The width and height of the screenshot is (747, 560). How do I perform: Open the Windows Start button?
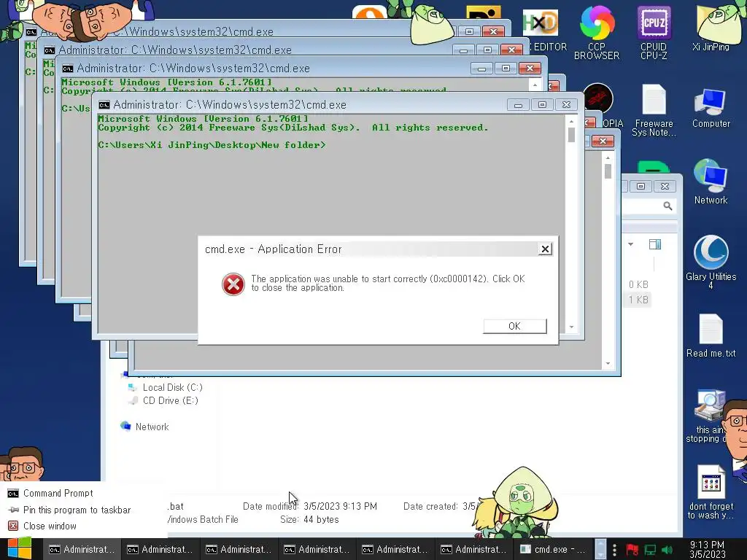pos(20,548)
